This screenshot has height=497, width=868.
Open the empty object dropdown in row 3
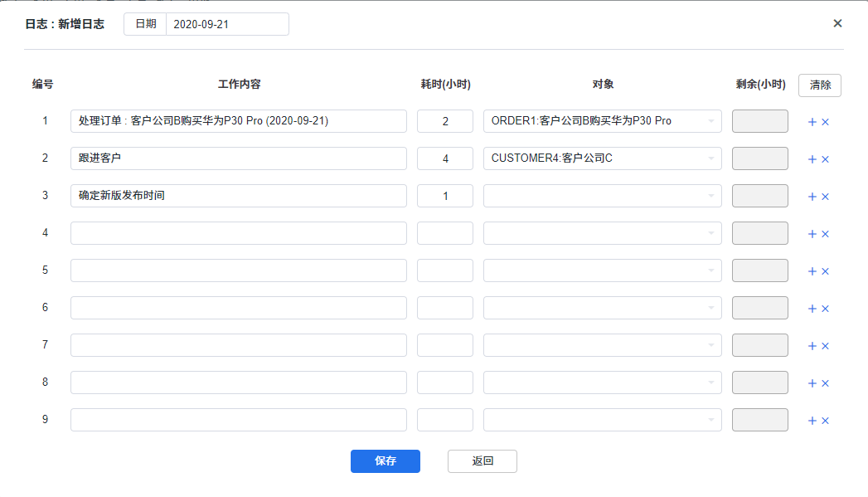click(x=602, y=196)
